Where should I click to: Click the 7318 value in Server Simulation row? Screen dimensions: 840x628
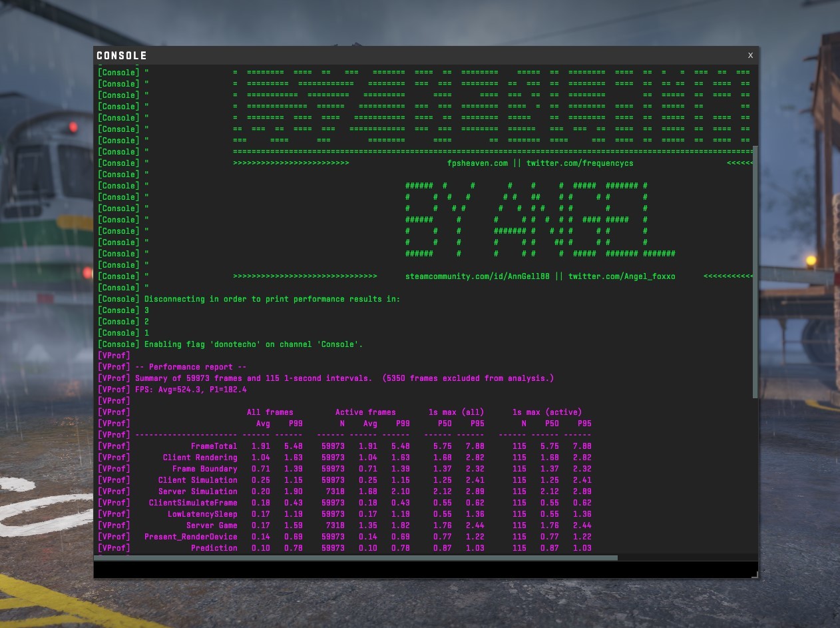335,491
